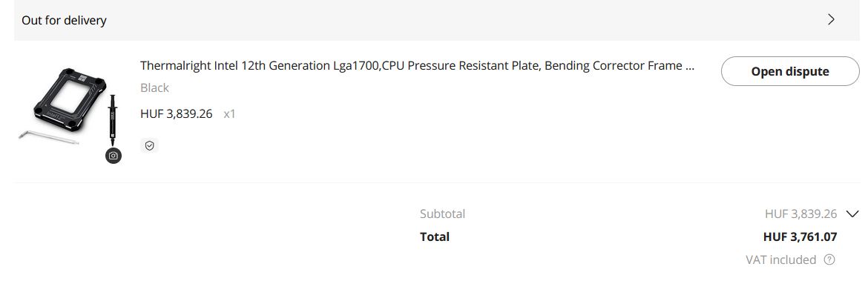Open the VAT included help question mark
The image size is (868, 281).
tap(829, 259)
